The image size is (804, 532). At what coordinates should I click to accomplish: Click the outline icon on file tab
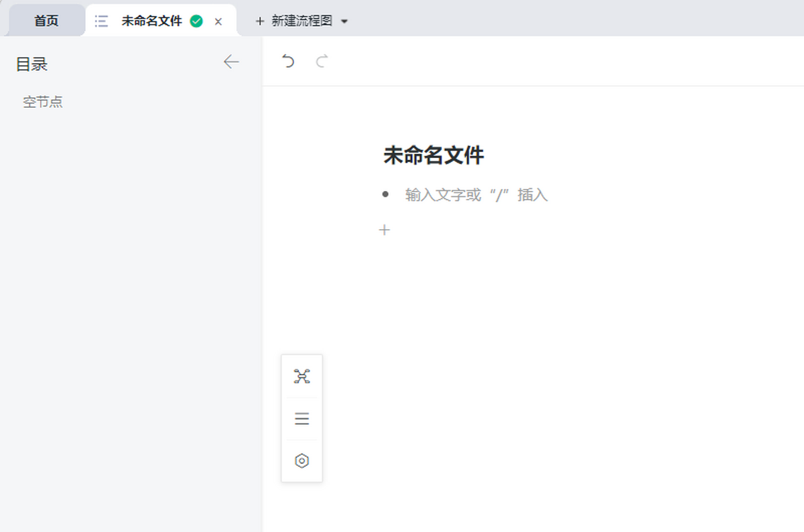(x=101, y=21)
